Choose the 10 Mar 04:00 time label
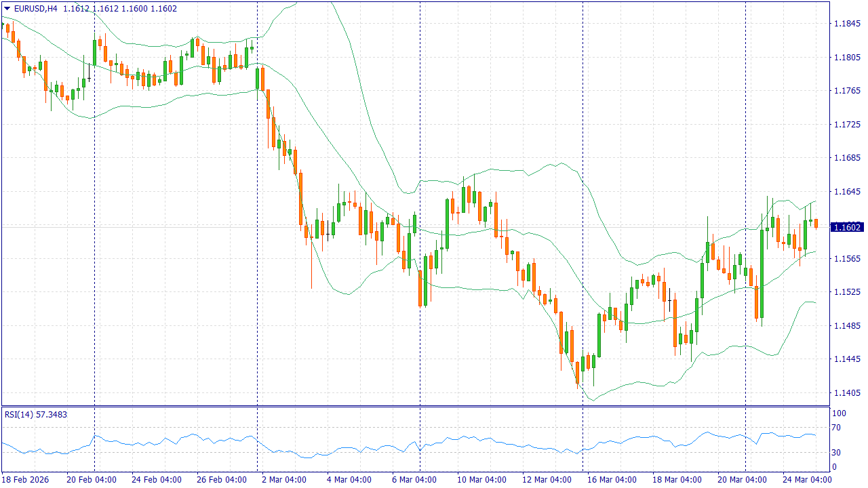Image resolution: width=868 pixels, height=488 pixels. click(481, 480)
